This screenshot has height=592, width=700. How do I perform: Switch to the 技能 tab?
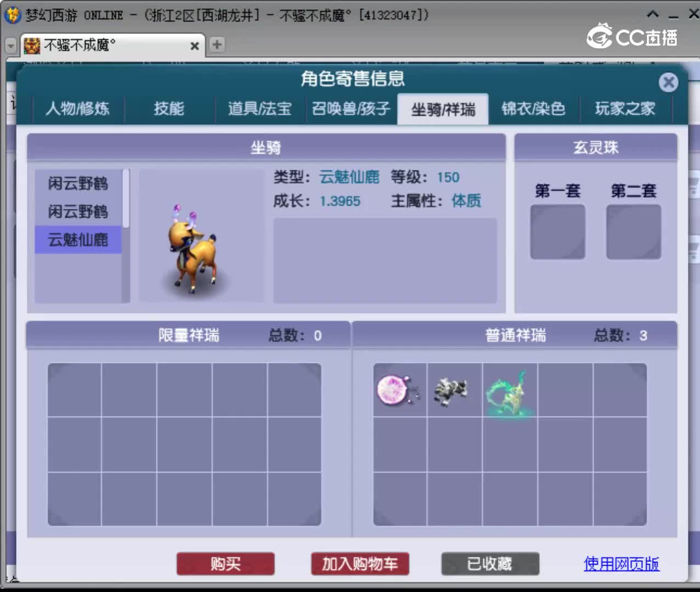[x=169, y=109]
